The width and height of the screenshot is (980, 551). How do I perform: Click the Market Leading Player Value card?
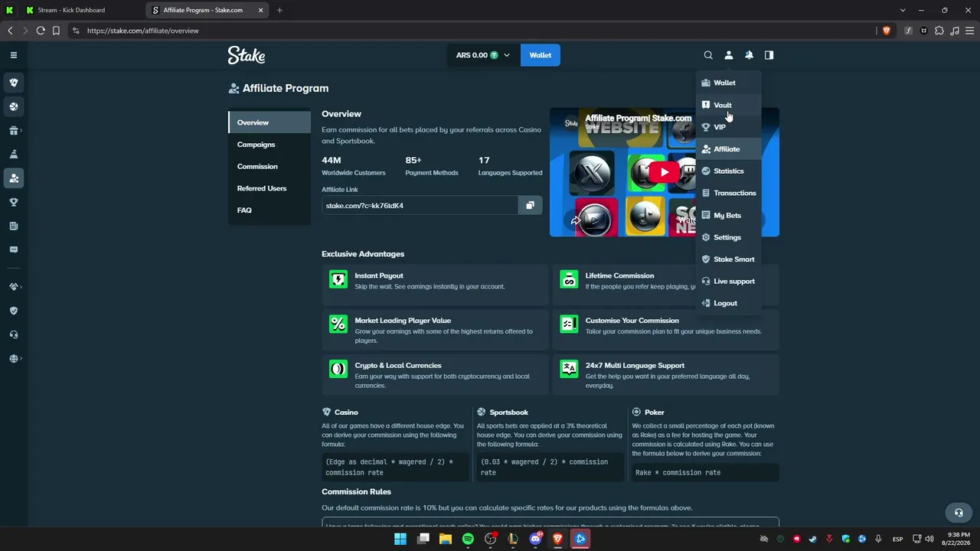pyautogui.click(x=434, y=330)
